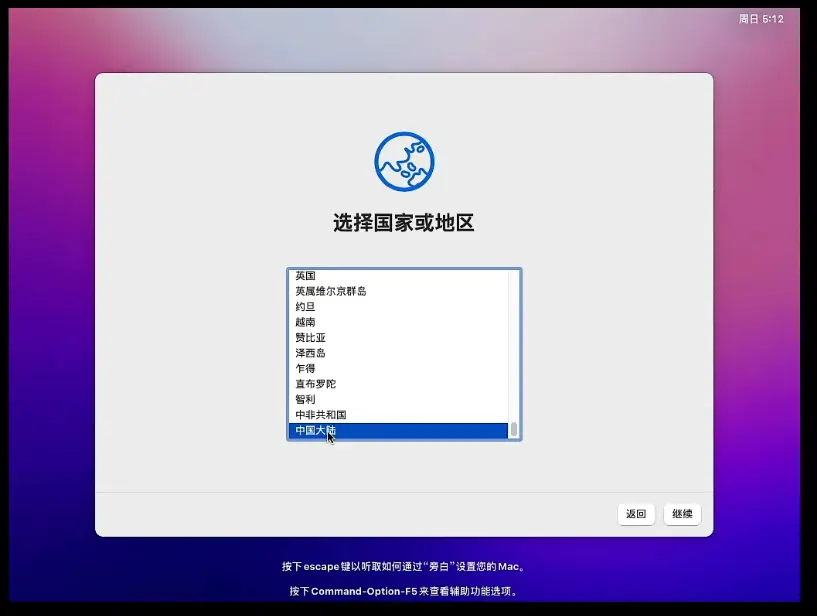Select 英国 in the region list
This screenshot has height=616, width=817.
click(306, 276)
